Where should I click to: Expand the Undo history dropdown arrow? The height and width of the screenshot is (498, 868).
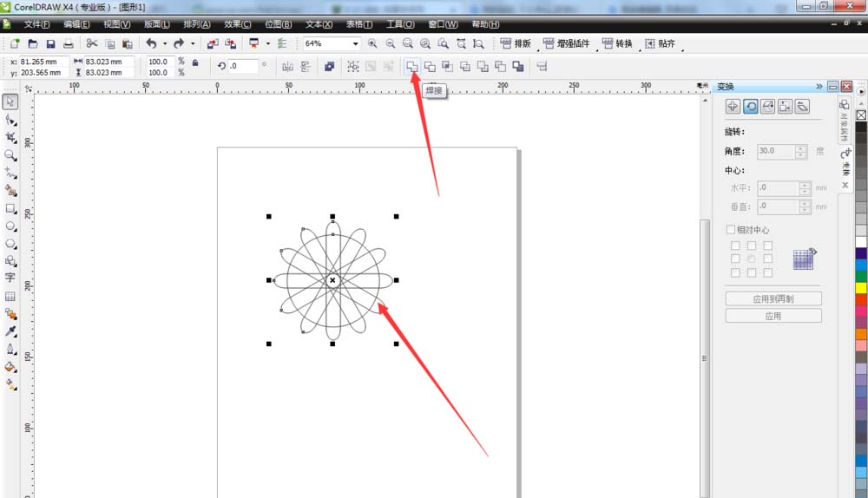click(164, 43)
